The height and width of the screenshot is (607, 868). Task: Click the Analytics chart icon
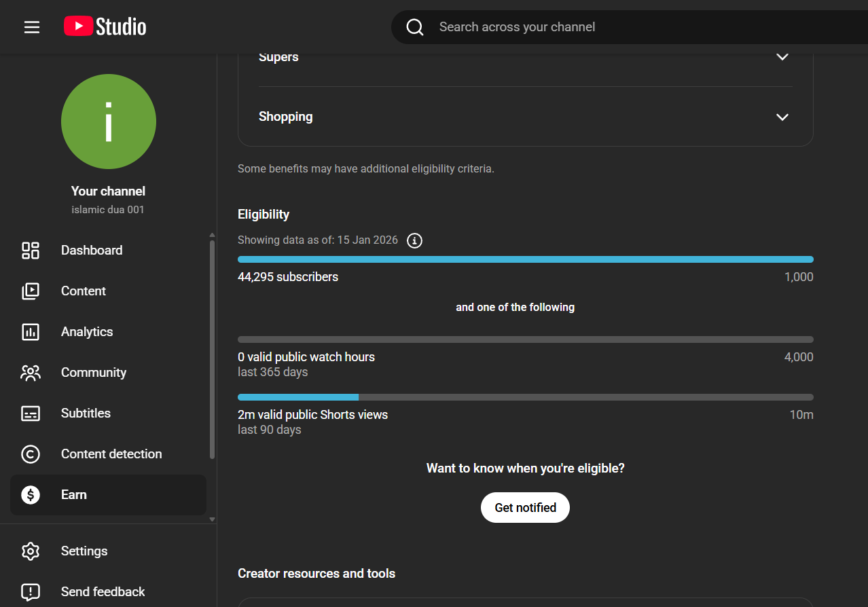pos(31,332)
